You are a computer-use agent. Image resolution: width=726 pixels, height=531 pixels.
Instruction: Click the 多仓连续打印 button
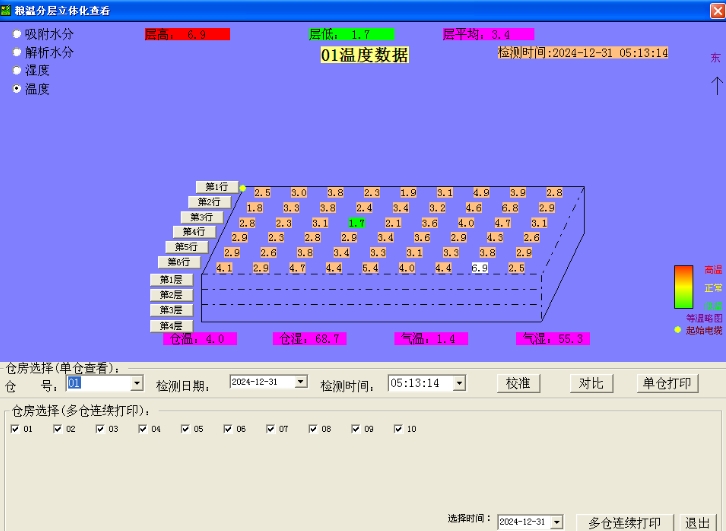624,522
